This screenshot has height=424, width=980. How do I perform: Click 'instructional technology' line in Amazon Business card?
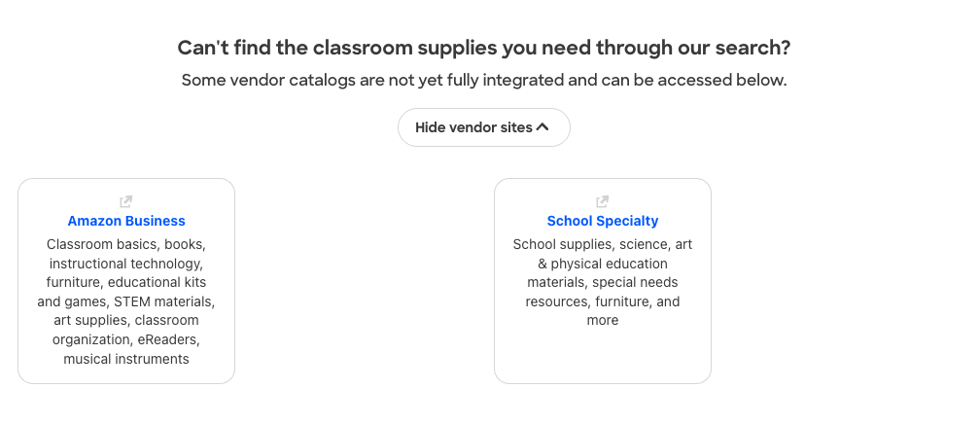click(126, 264)
